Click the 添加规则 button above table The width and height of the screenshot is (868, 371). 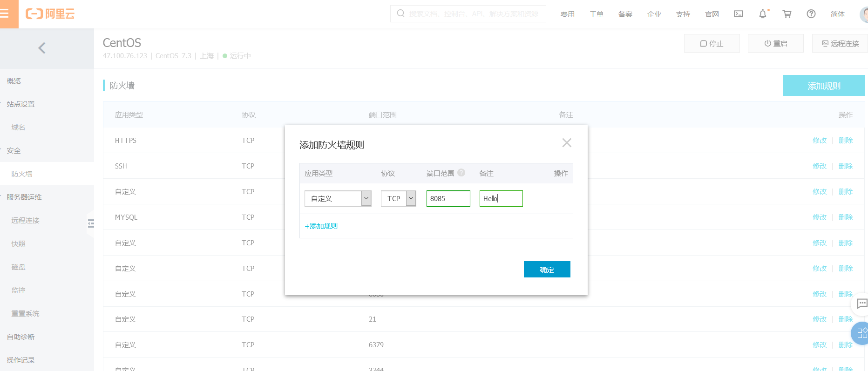824,86
